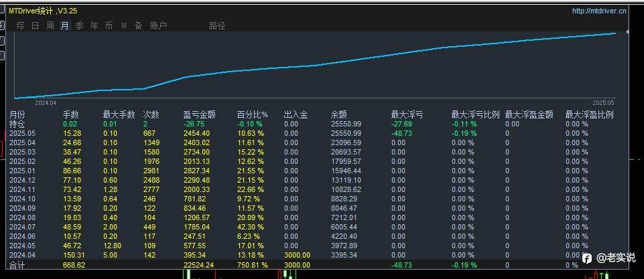
Task: Click the 余额 column header
Action: [339, 115]
